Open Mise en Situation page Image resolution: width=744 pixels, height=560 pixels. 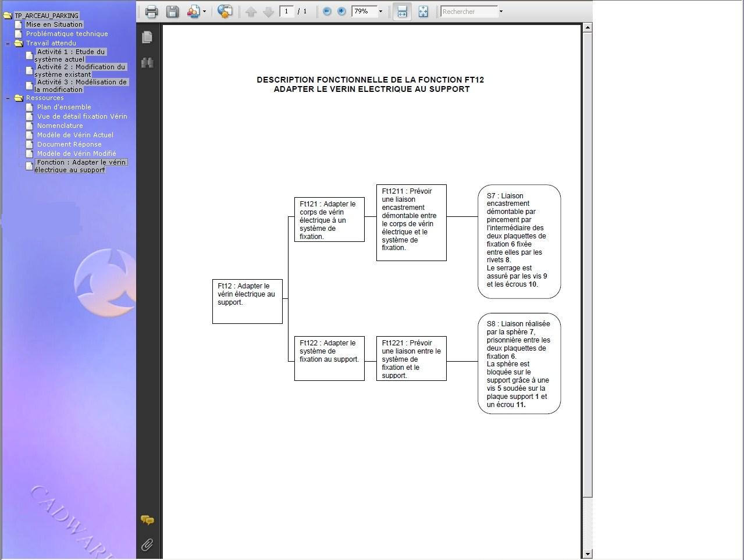[x=54, y=24]
